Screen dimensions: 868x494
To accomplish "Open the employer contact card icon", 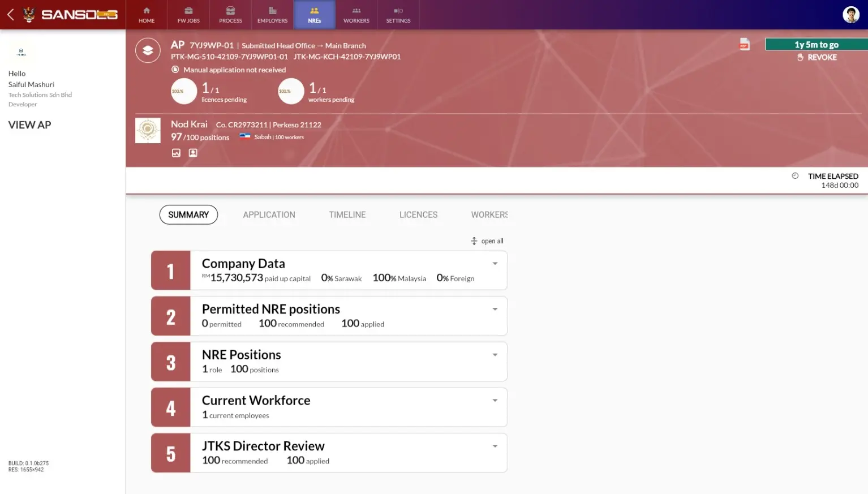I will (x=193, y=153).
